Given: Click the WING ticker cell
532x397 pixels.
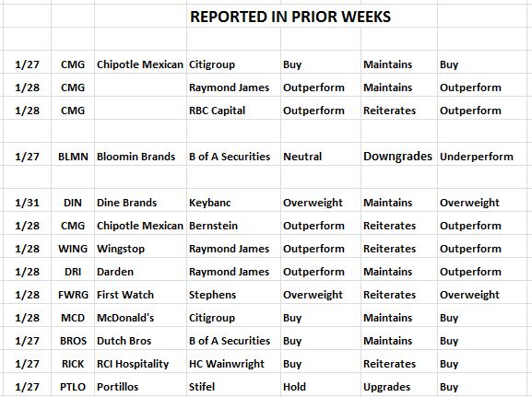Looking at the screenshot, I should [73, 249].
